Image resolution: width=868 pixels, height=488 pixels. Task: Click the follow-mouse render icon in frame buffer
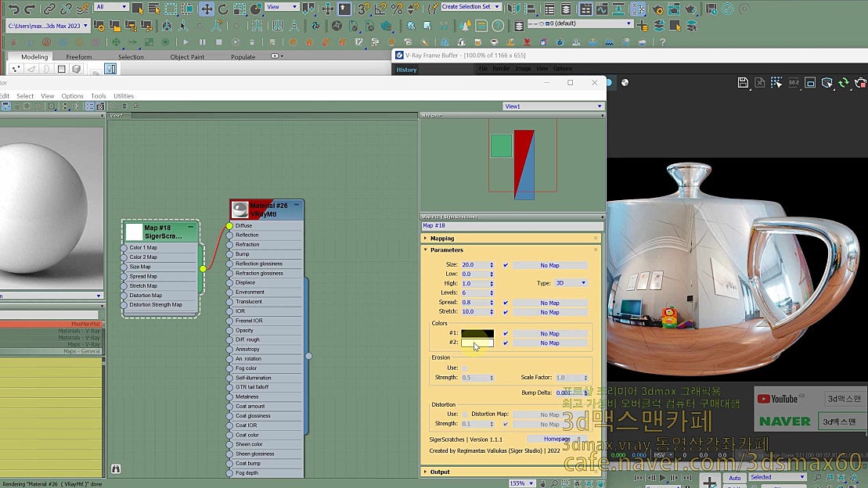tap(776, 83)
